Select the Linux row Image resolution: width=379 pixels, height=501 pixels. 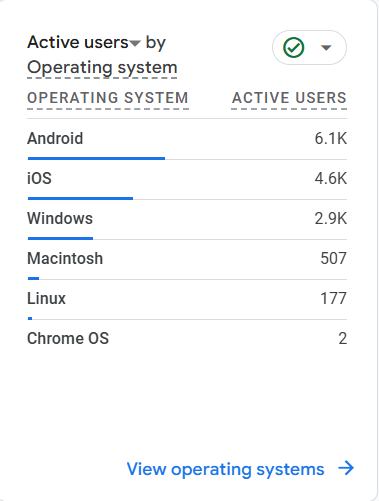[187, 300]
